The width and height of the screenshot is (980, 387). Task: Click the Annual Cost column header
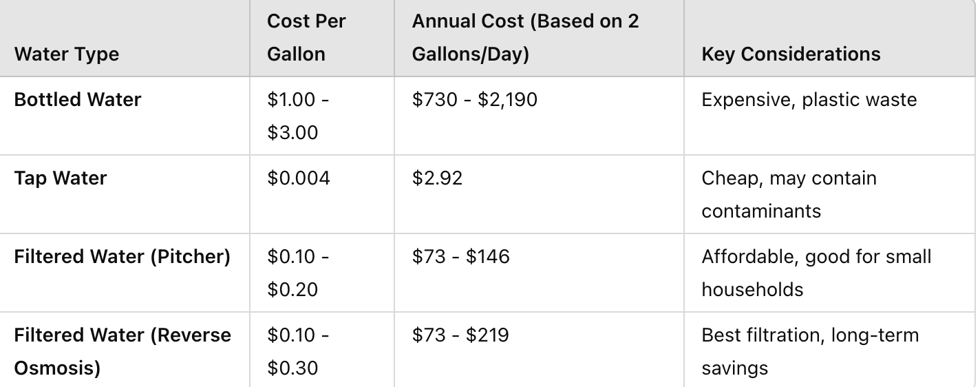click(525, 38)
